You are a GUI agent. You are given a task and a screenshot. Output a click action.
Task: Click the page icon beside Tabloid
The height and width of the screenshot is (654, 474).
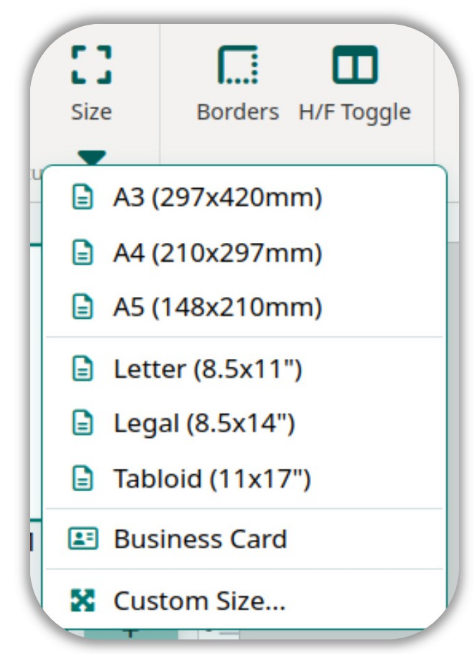coord(83,478)
